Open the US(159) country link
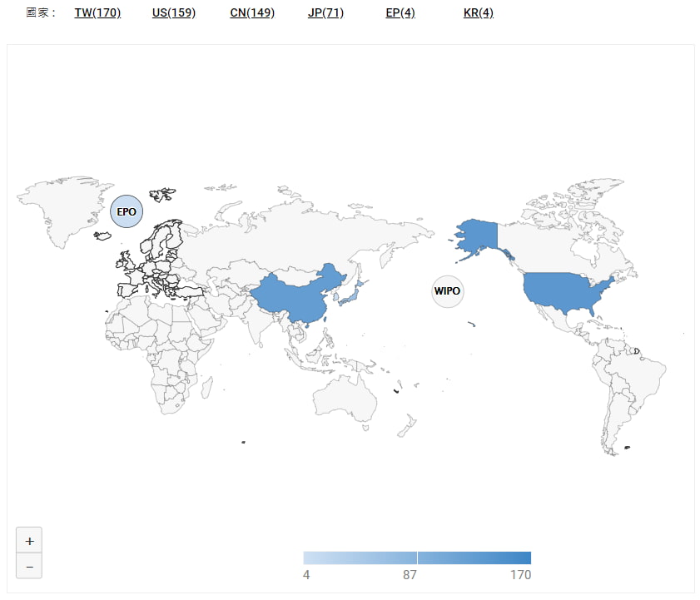 [x=174, y=13]
